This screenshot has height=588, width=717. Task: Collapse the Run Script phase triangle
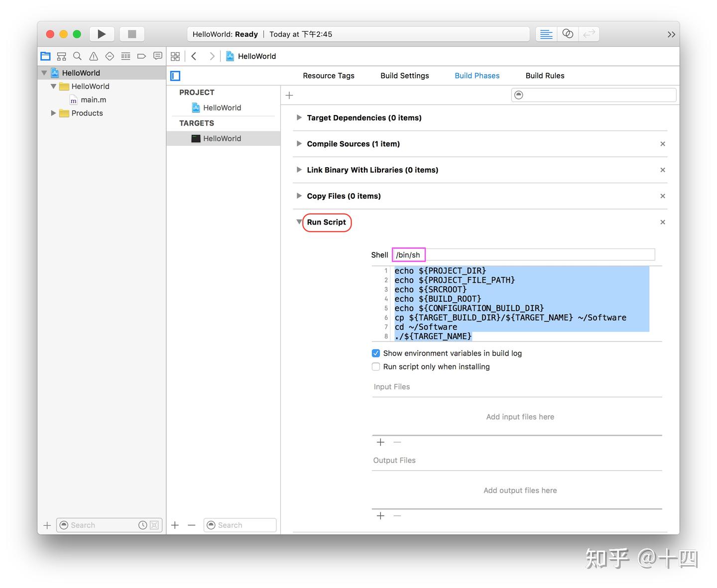tap(299, 222)
